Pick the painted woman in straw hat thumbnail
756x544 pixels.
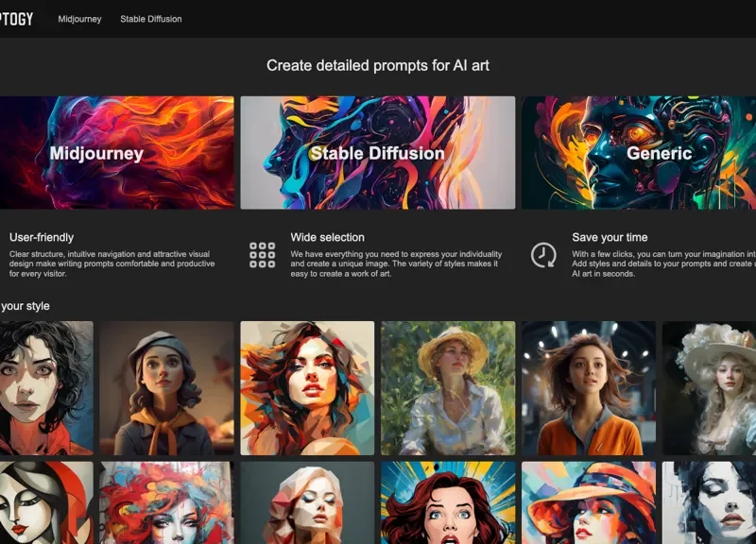tap(448, 388)
